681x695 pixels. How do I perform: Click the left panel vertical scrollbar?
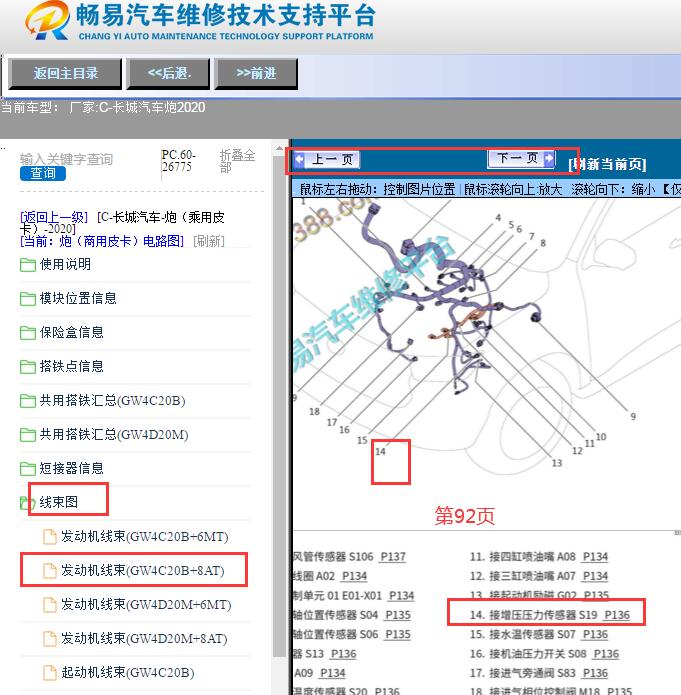click(279, 406)
